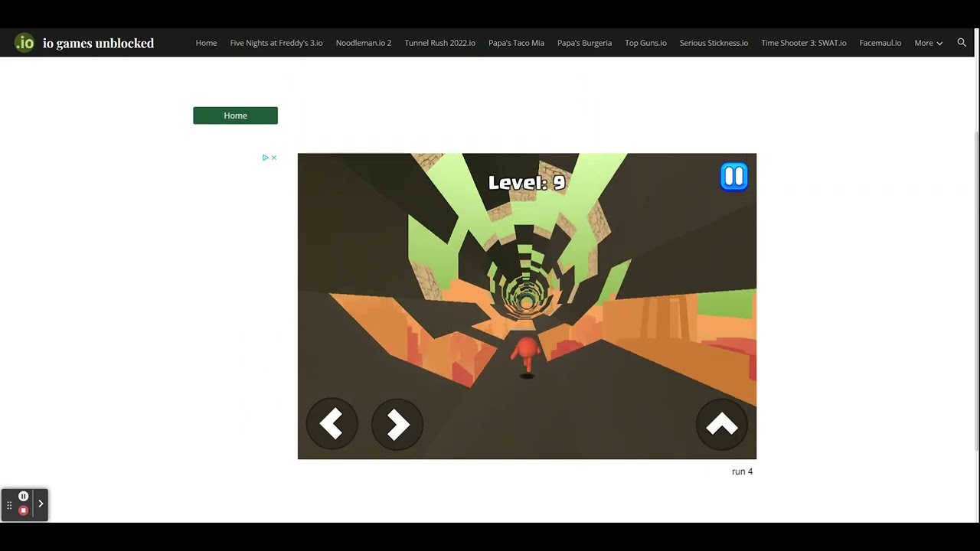Pause the screen recorder widget

23,497
